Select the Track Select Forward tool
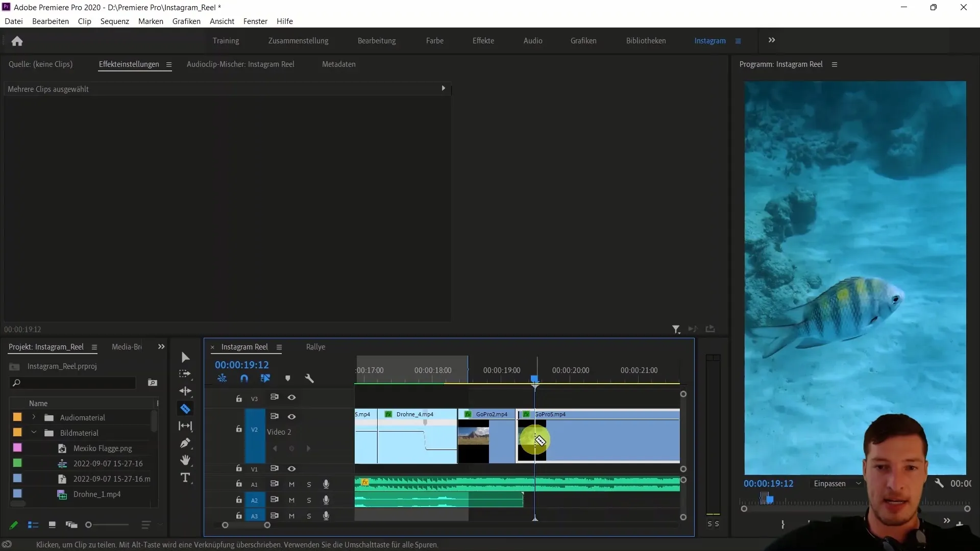 [185, 374]
